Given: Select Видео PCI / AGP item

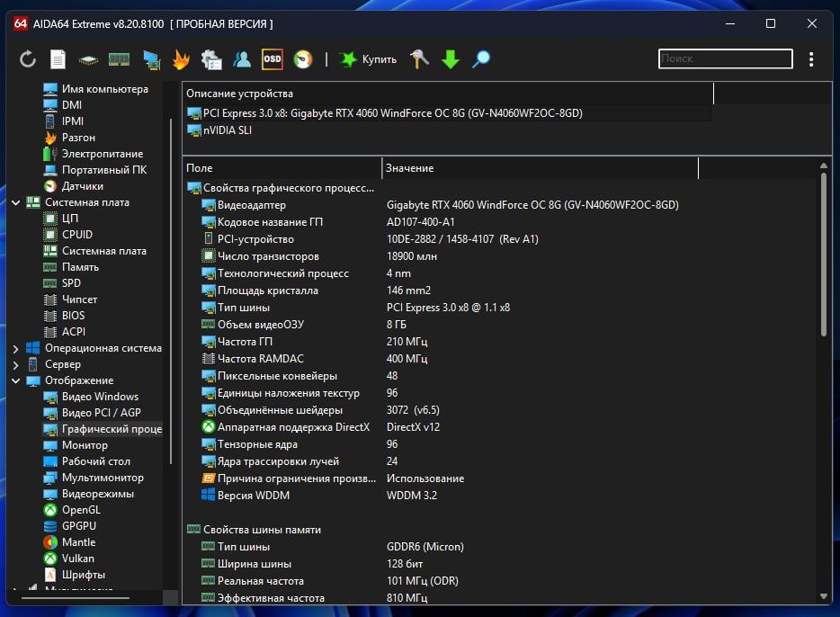Looking at the screenshot, I should [92, 413].
